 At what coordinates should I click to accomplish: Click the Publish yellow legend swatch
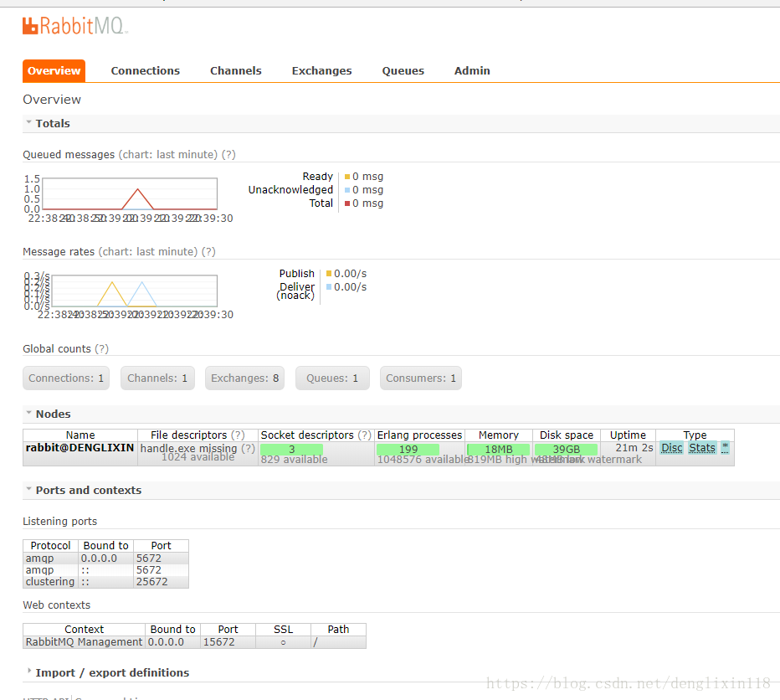(329, 274)
